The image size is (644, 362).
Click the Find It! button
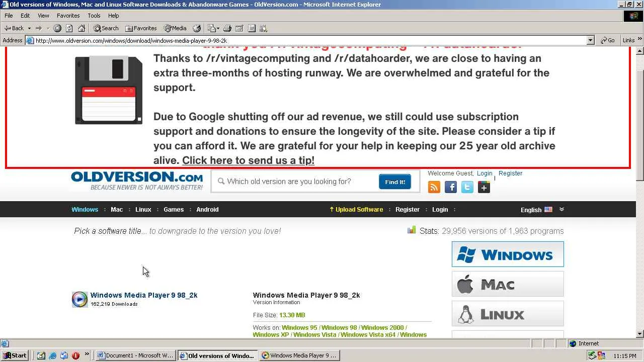click(395, 182)
